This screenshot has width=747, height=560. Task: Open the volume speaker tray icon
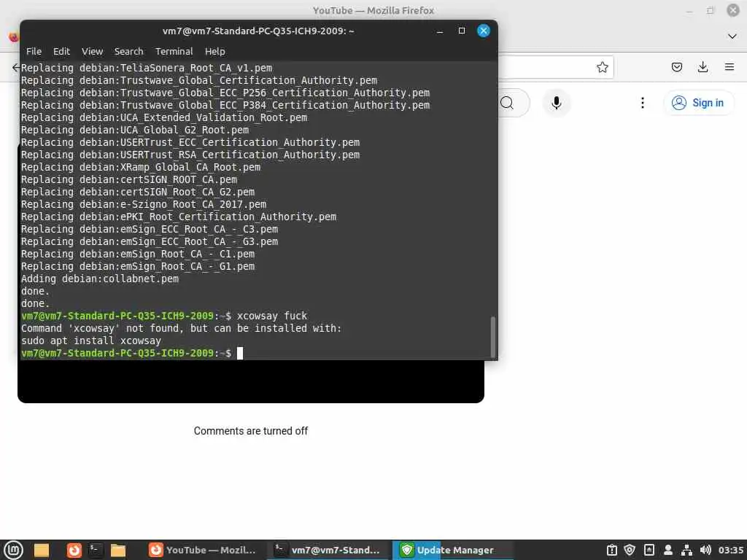705,550
